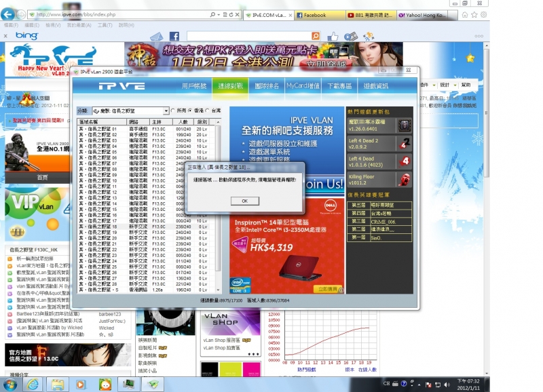This screenshot has height=392, width=543.
Task: Click the refresh icon in the address bar
Action: [231, 14]
